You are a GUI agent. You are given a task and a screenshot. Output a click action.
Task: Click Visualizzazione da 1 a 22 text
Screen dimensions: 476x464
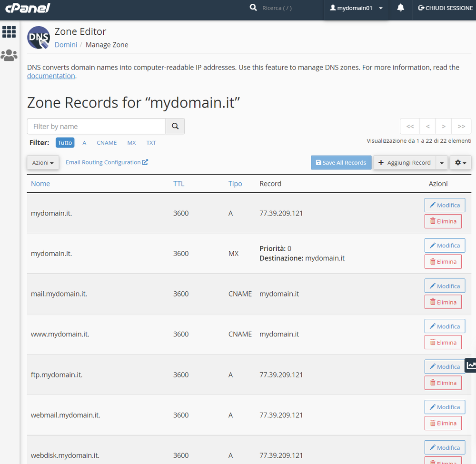tap(419, 141)
